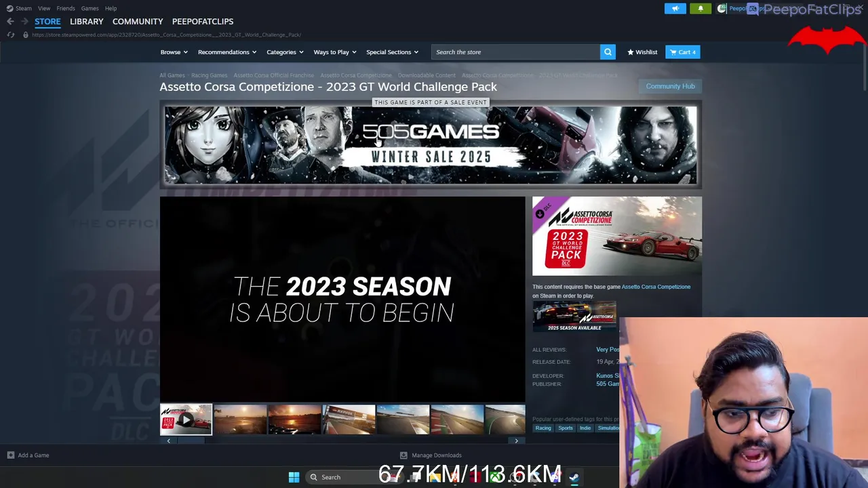Click the Indie tag

[x=585, y=428]
